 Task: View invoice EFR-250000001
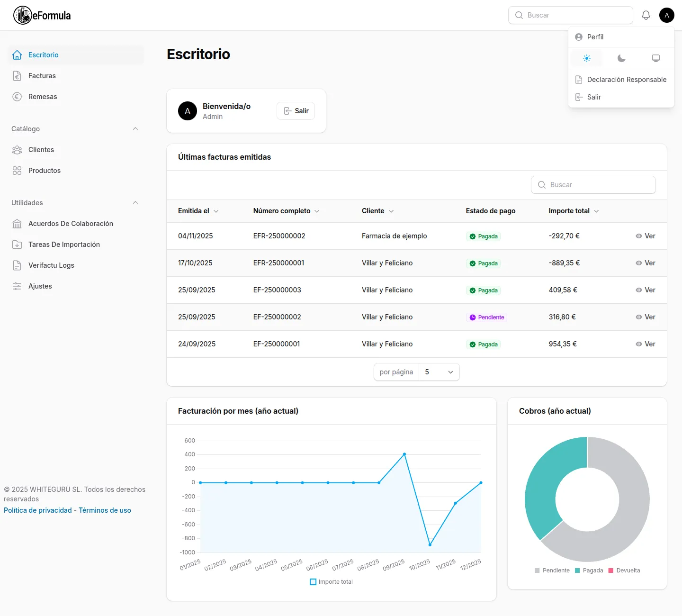click(646, 263)
